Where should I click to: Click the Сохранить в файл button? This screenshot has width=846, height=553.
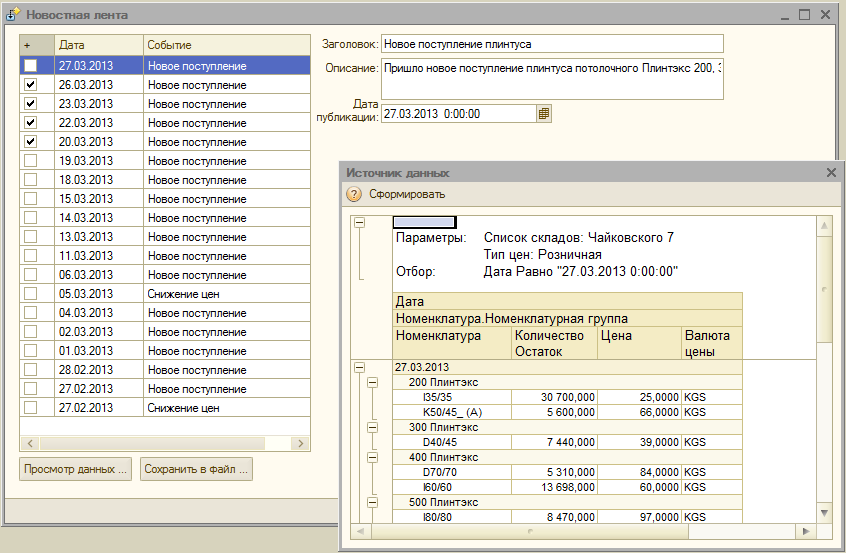tap(196, 469)
